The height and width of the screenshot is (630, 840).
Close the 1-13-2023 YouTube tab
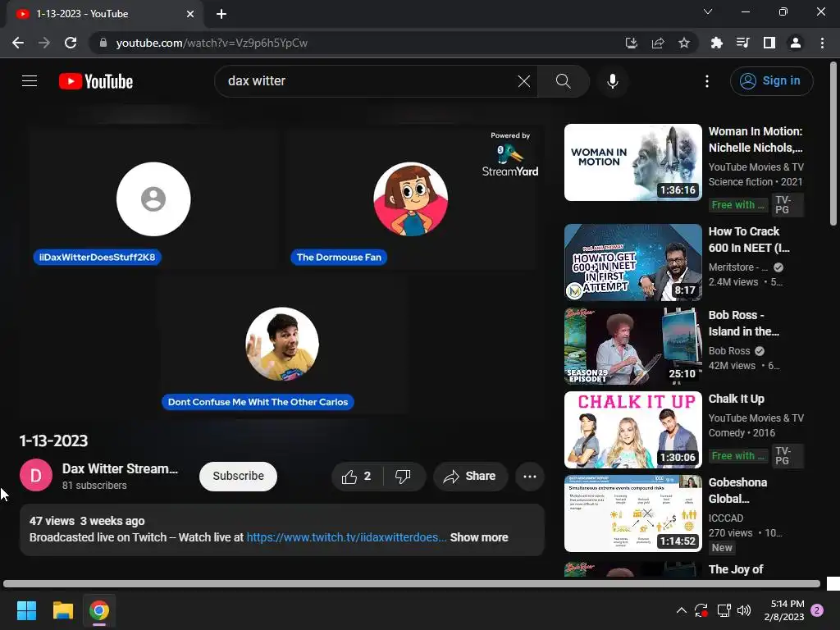tap(189, 14)
